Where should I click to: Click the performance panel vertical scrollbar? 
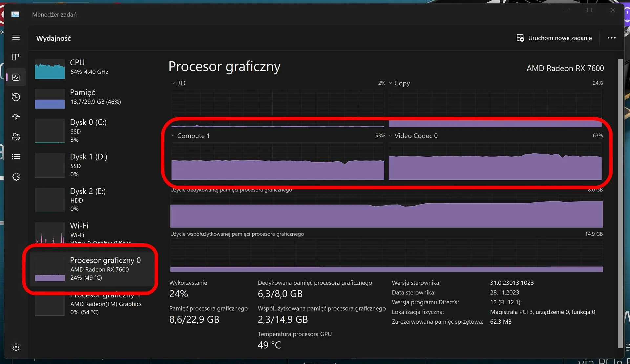(x=620, y=203)
